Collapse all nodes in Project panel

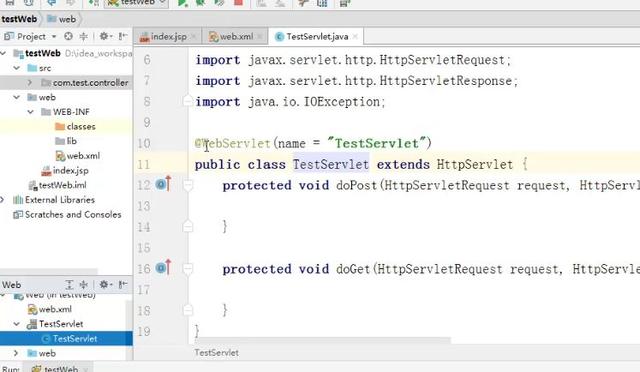(x=84, y=37)
